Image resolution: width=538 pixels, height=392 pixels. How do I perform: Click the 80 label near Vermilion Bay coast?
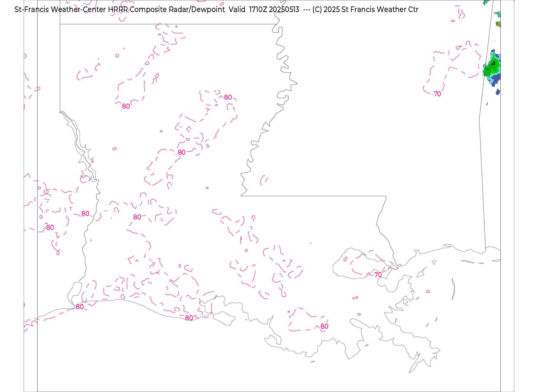point(189,318)
